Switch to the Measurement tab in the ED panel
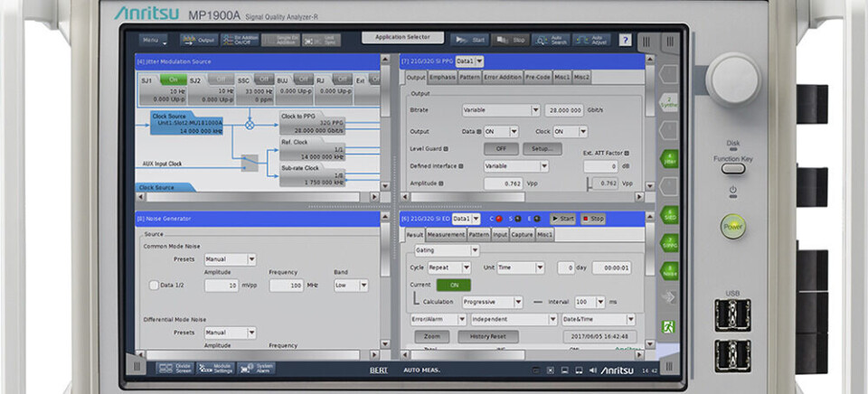The height and width of the screenshot is (394, 868). 446,235
